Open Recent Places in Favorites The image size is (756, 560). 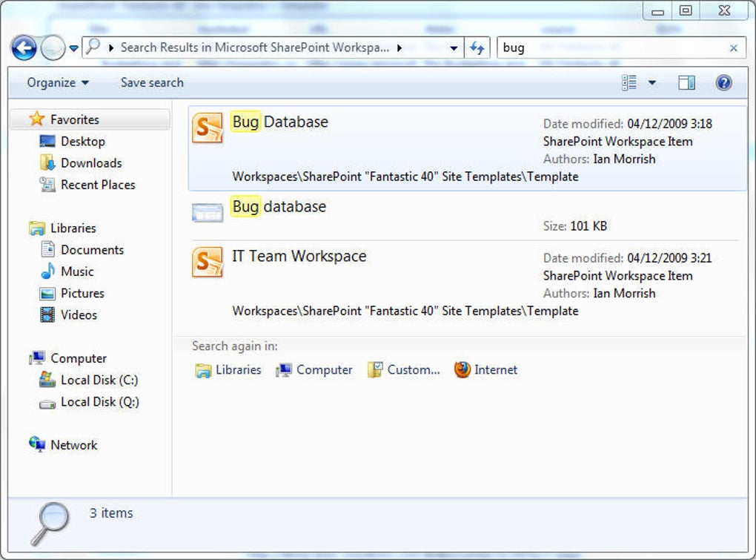pyautogui.click(x=98, y=185)
